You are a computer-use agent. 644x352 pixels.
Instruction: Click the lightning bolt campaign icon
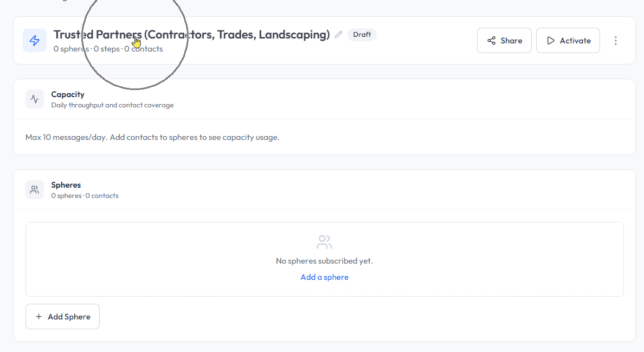[x=35, y=41]
